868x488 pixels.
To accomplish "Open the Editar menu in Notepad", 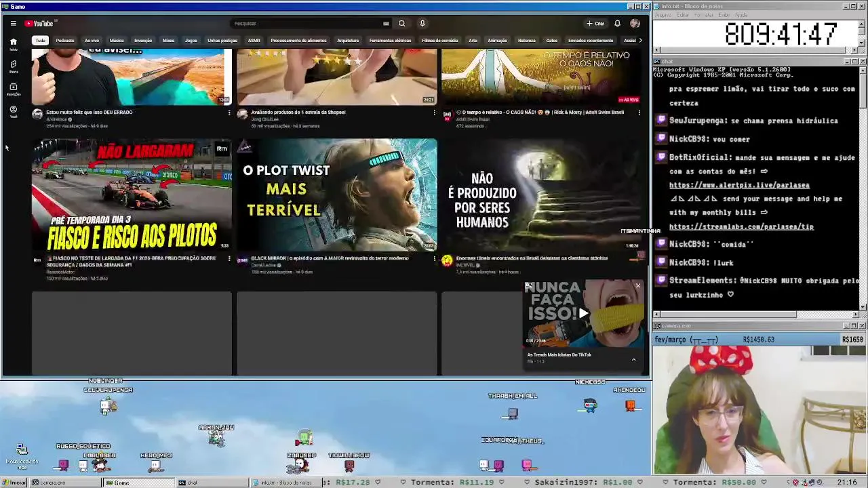I will pos(684,15).
